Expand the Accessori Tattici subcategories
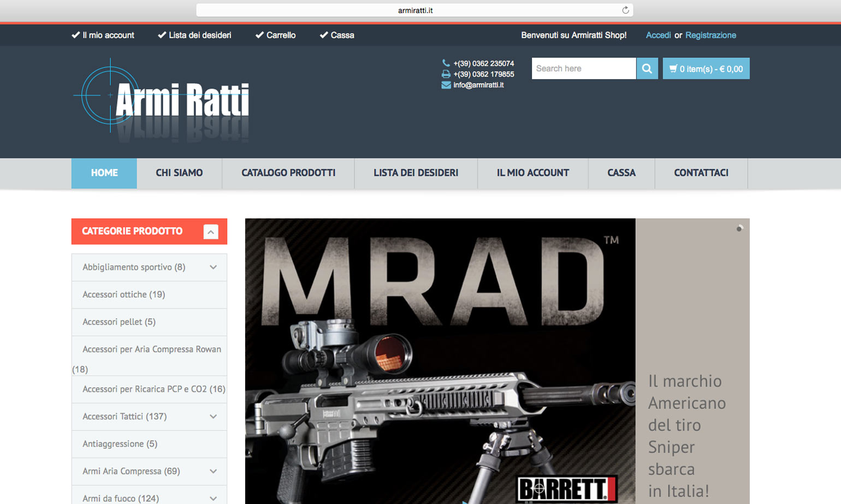Viewport: 841px width, 504px height. [x=213, y=417]
